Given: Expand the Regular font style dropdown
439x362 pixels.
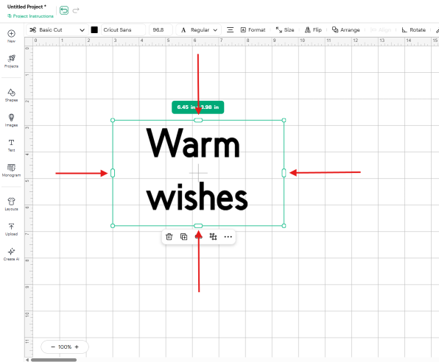Looking at the screenshot, I should tap(199, 30).
